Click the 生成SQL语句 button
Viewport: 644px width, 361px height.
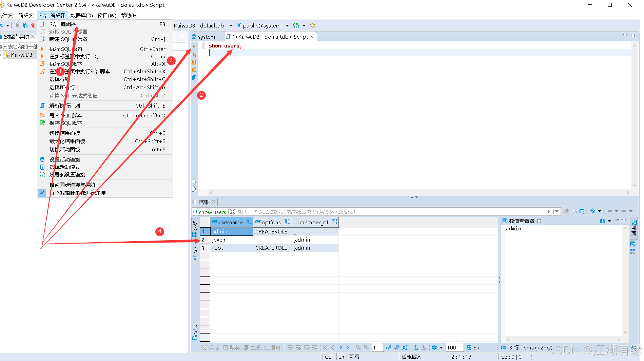click(262, 347)
